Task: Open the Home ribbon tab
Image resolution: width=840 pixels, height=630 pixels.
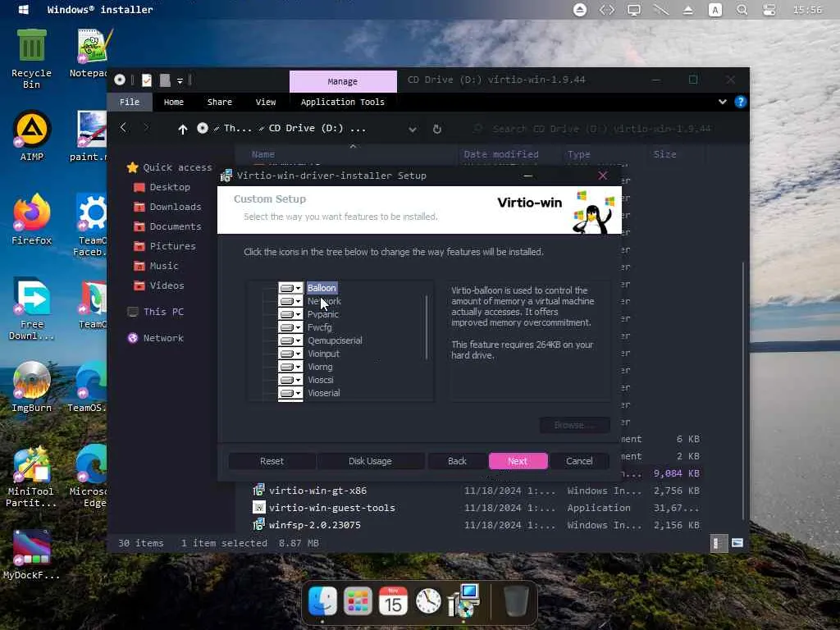Action: click(x=174, y=102)
